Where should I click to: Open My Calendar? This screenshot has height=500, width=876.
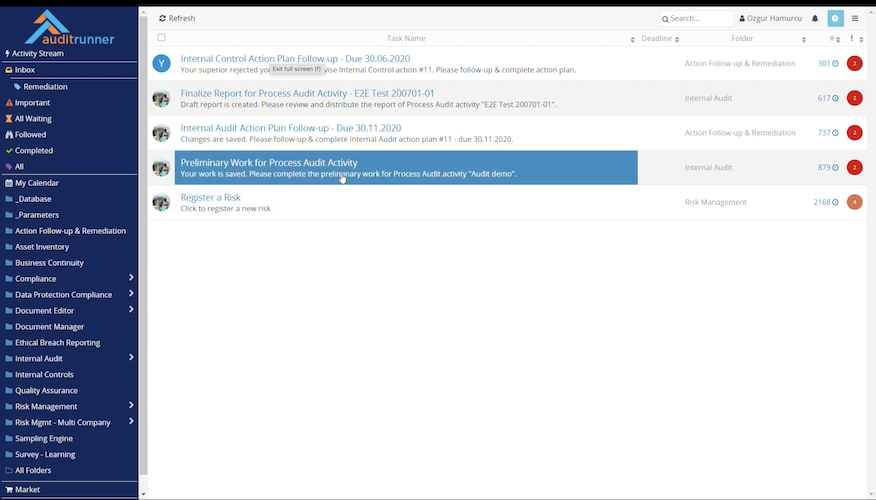pyautogui.click(x=32, y=183)
